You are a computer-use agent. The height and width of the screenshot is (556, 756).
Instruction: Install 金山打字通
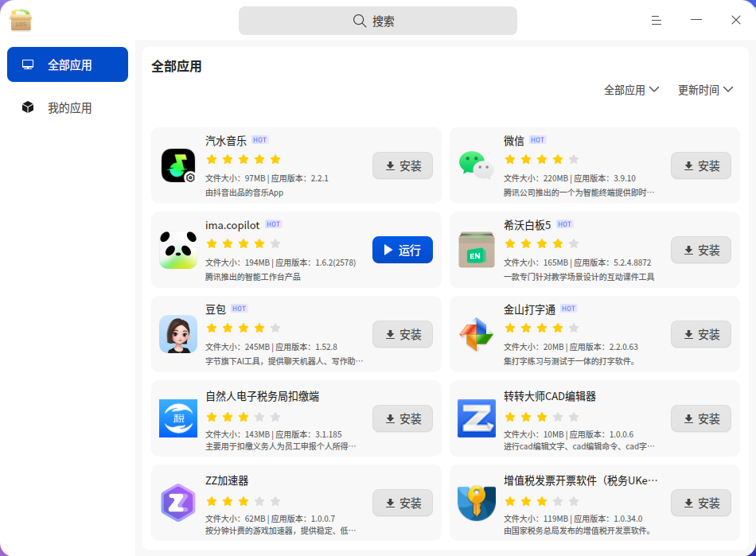click(x=701, y=334)
